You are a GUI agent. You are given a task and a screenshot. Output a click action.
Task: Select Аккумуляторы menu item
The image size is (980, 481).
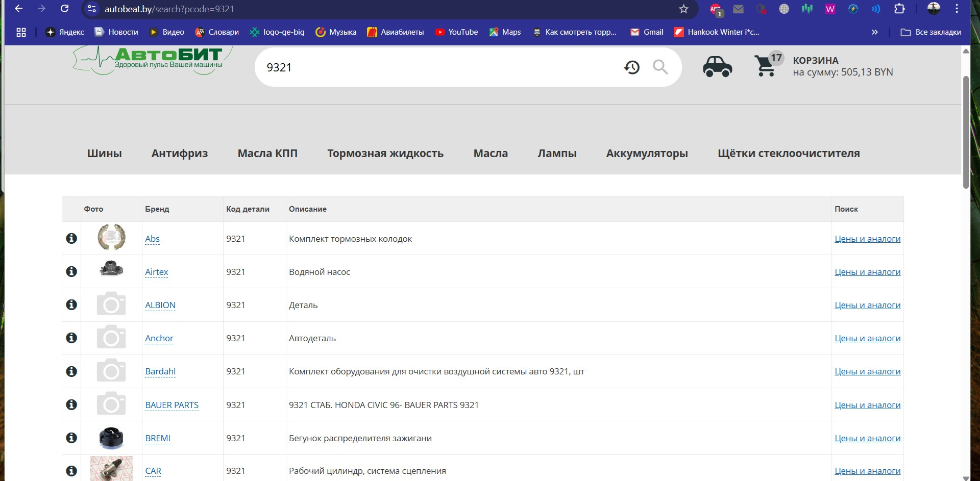(x=647, y=154)
